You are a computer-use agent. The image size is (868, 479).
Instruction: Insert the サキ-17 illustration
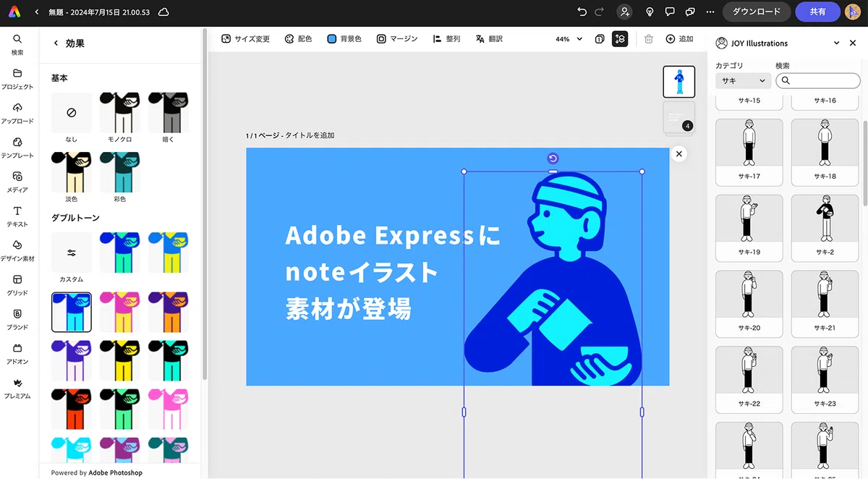click(749, 152)
